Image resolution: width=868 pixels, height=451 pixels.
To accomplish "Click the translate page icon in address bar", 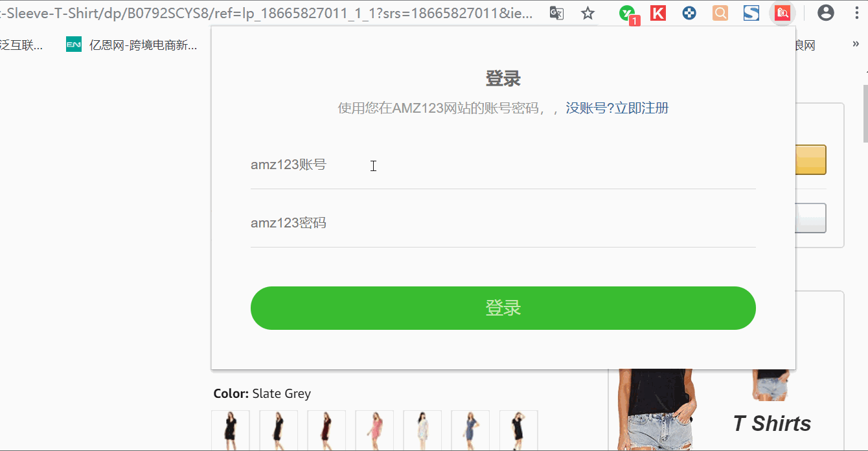I will click(x=556, y=13).
